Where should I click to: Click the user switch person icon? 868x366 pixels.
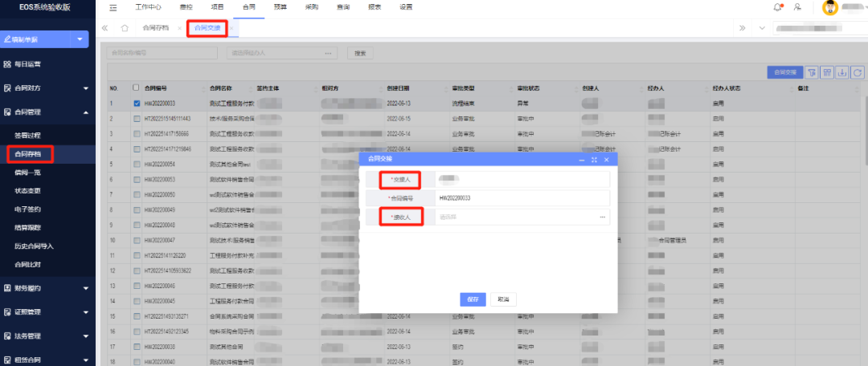[x=797, y=7]
